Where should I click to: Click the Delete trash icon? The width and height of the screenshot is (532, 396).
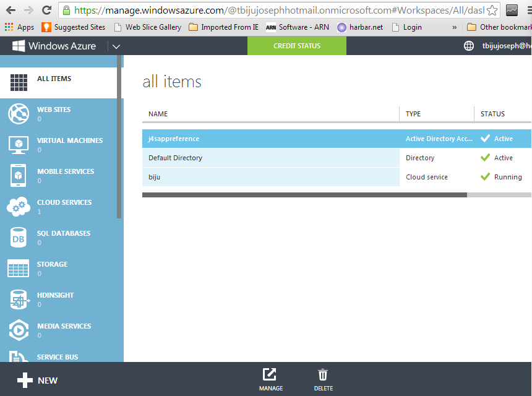[x=323, y=375]
